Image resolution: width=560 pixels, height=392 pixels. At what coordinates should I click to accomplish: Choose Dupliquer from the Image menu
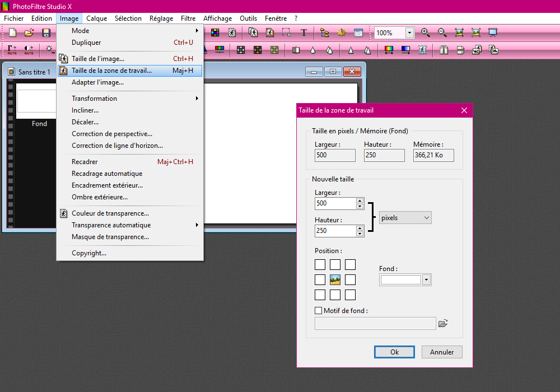(x=130, y=43)
